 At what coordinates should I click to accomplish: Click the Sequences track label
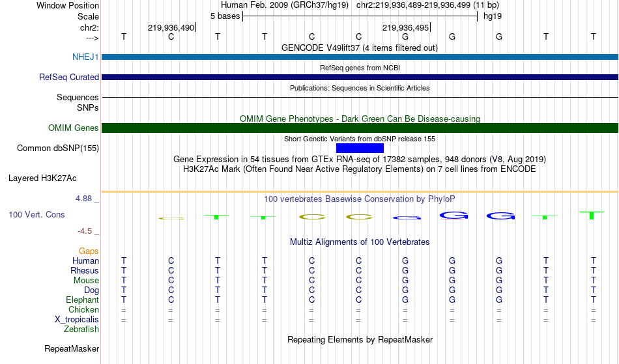78,97
